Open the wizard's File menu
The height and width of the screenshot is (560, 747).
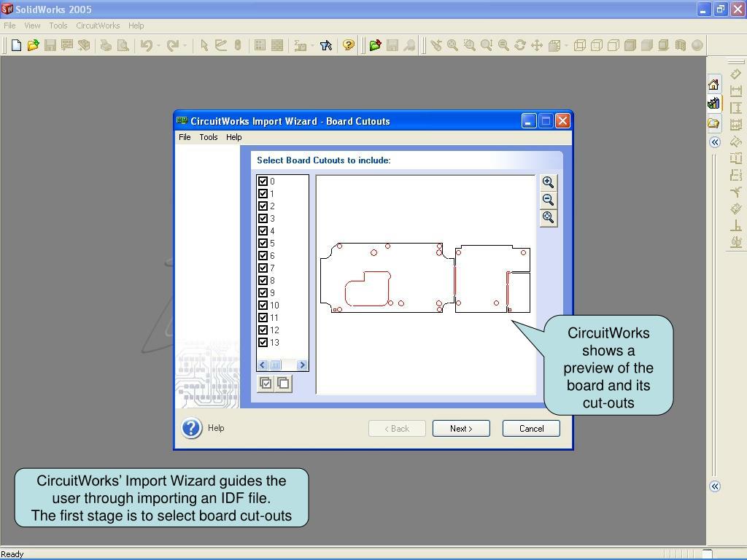[x=185, y=137]
